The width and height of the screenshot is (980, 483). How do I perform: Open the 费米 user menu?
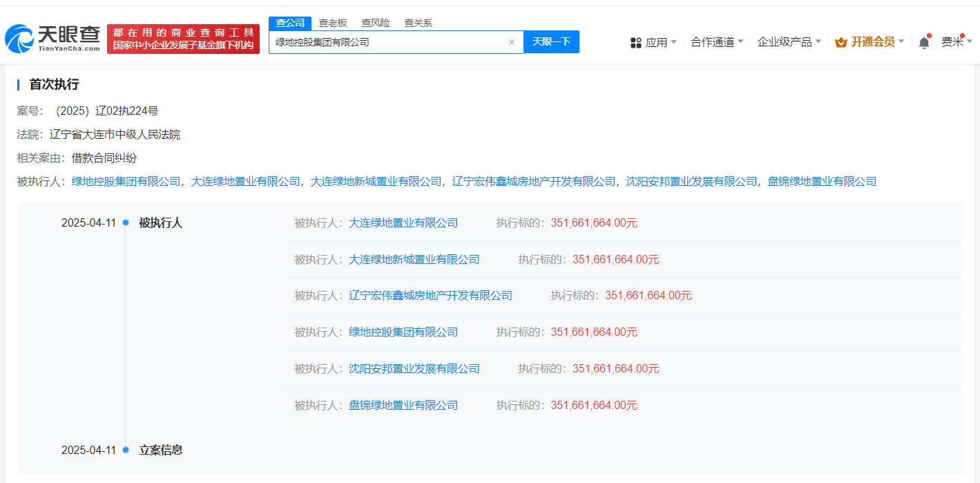click(955, 42)
